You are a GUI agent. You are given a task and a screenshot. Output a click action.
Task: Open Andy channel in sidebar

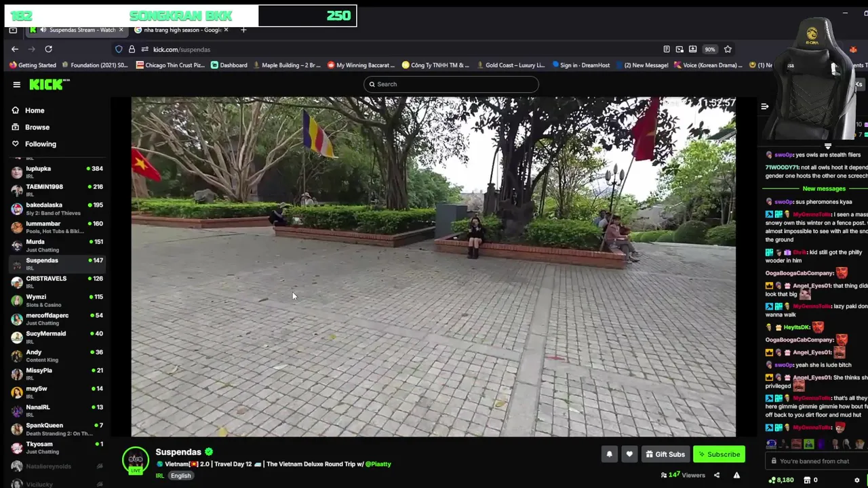coord(57,355)
